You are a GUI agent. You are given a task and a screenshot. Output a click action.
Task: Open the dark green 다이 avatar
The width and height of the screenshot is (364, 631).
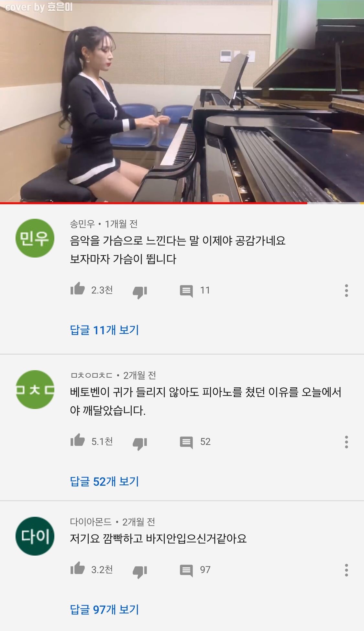click(35, 536)
